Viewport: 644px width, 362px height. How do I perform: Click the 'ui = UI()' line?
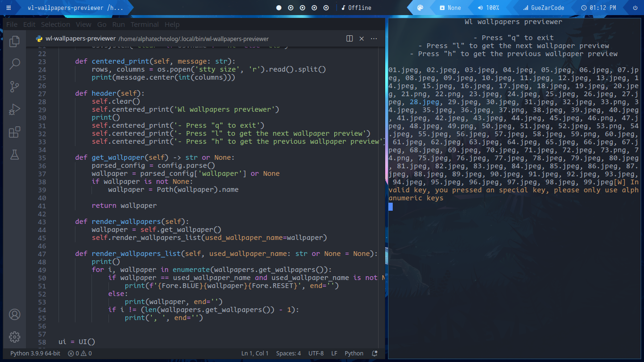[77, 342]
